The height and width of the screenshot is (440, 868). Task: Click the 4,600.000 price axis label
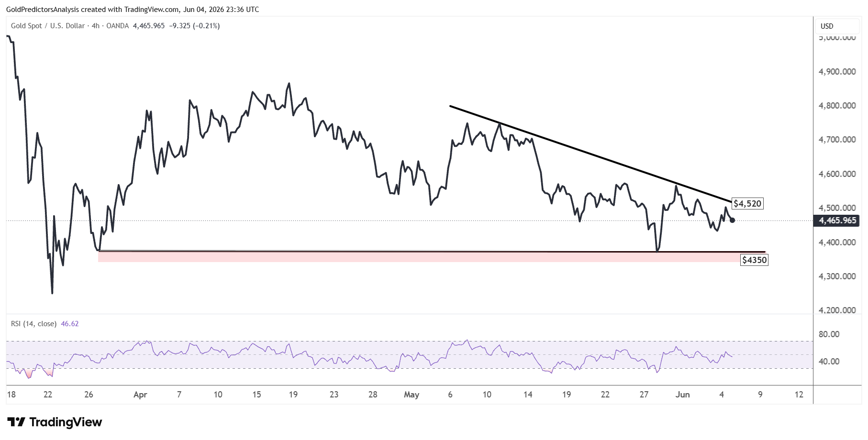(837, 174)
